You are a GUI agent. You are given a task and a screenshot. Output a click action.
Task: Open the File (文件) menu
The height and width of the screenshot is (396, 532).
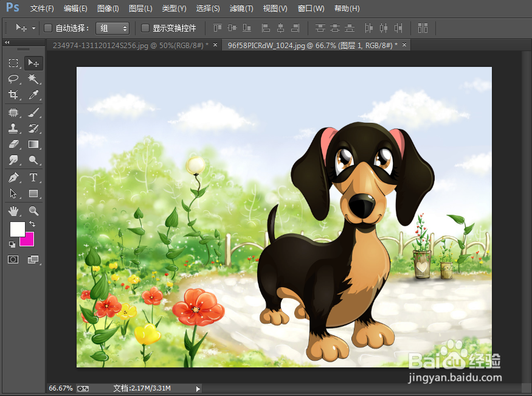click(42, 9)
